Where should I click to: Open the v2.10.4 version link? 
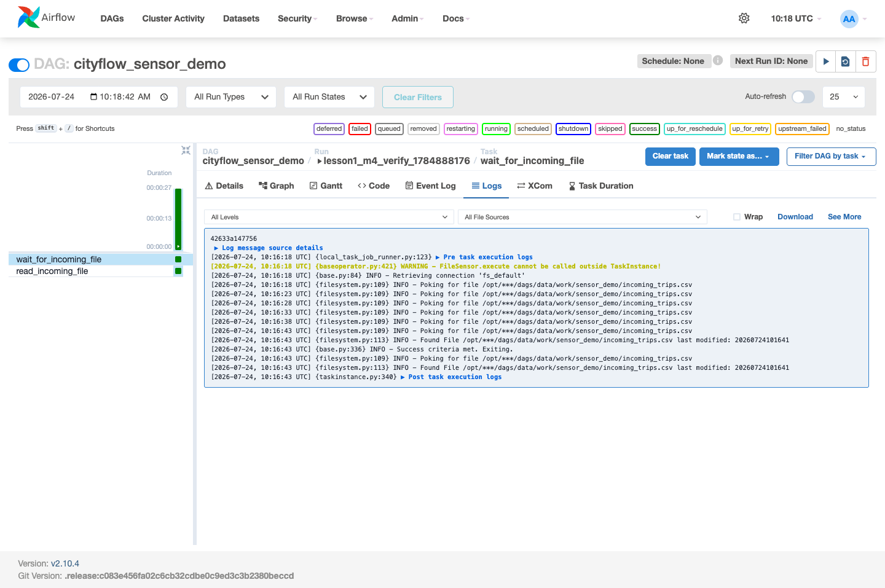coord(65,563)
